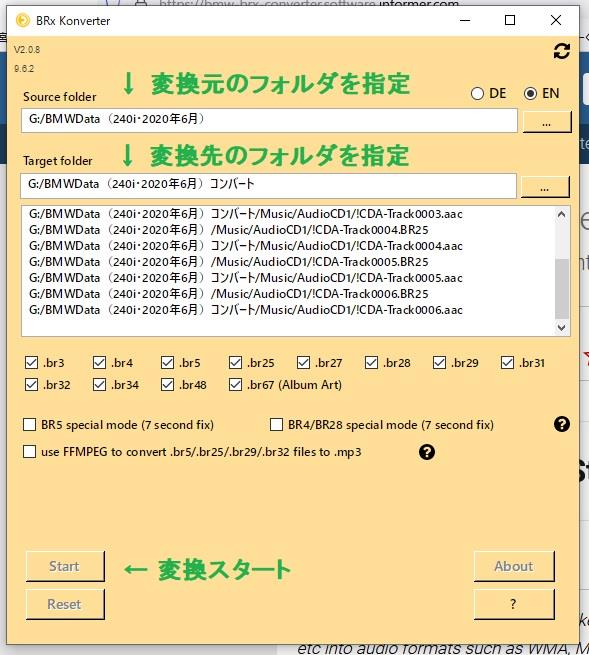Viewport: 589px width, 655px height.
Task: Open the About dialog
Action: click(514, 566)
